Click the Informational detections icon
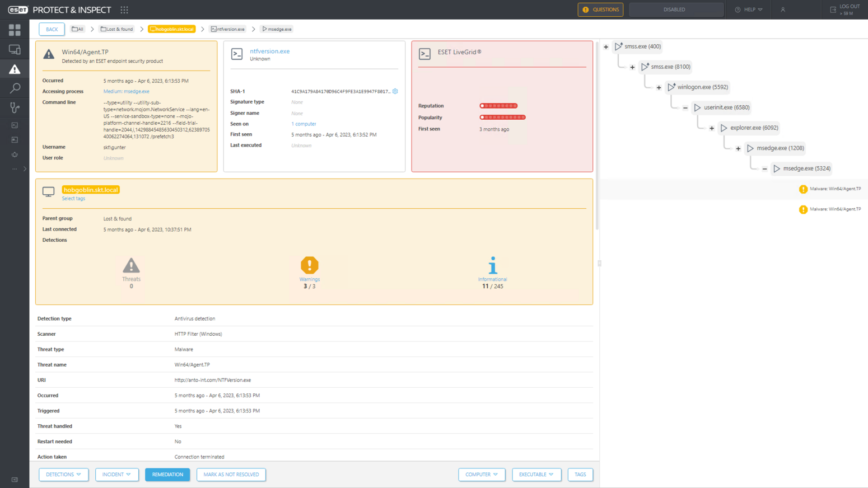 tap(492, 265)
